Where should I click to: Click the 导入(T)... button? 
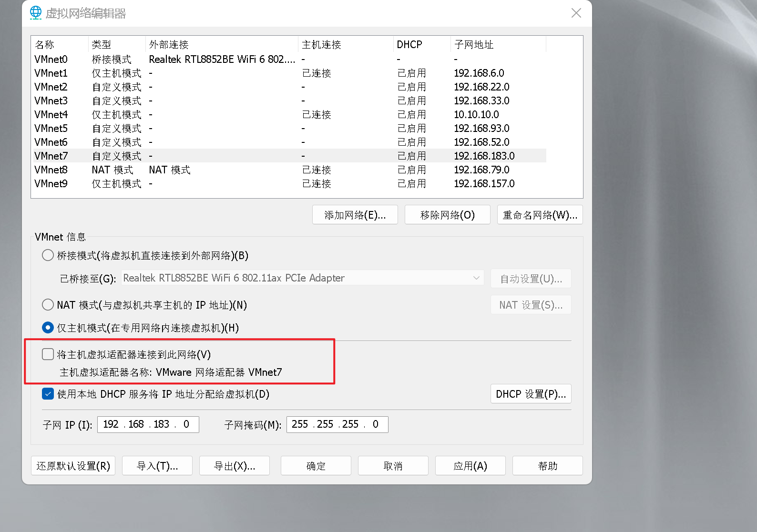[157, 465]
